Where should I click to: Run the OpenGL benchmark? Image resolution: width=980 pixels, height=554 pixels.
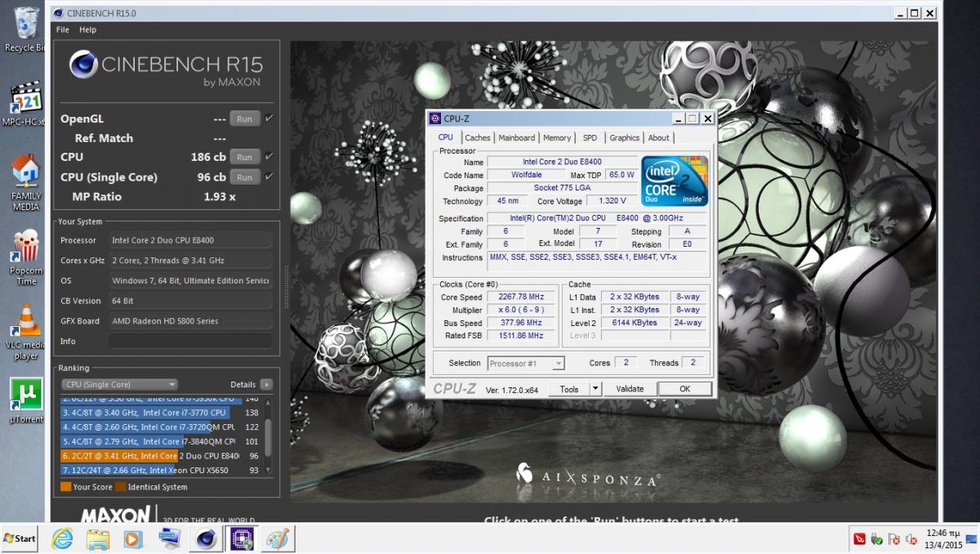tap(244, 118)
